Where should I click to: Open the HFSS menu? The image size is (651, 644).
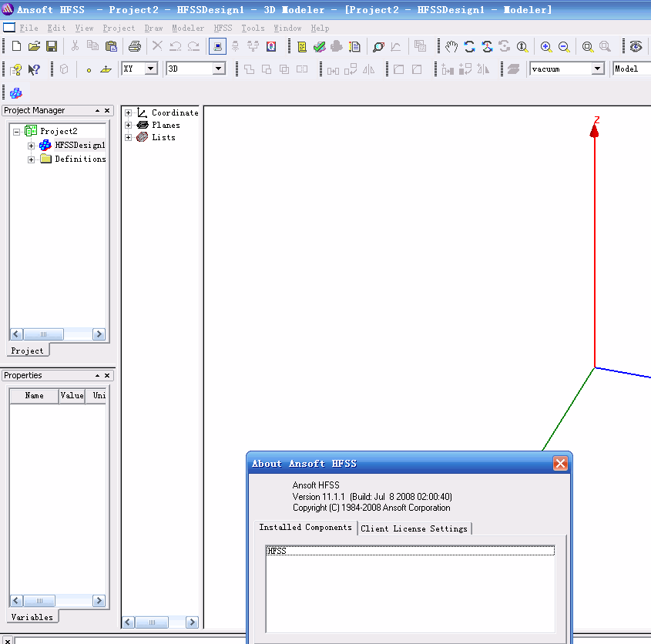(223, 28)
